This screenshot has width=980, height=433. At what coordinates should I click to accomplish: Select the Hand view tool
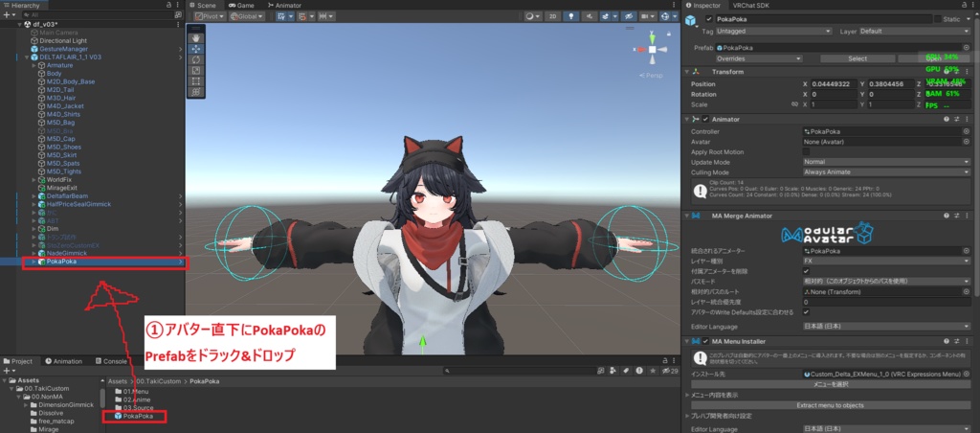pyautogui.click(x=196, y=38)
